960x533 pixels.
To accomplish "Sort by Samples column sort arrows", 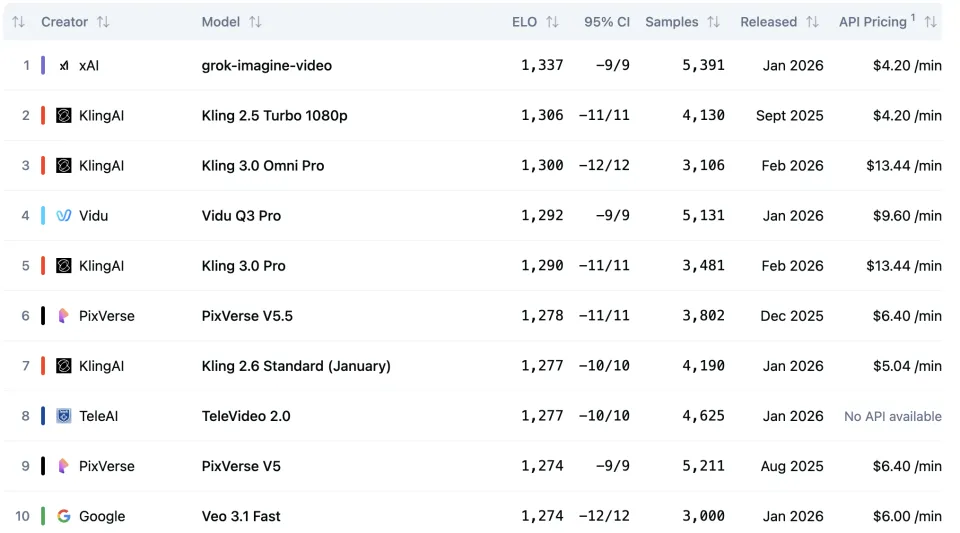I will click(713, 22).
